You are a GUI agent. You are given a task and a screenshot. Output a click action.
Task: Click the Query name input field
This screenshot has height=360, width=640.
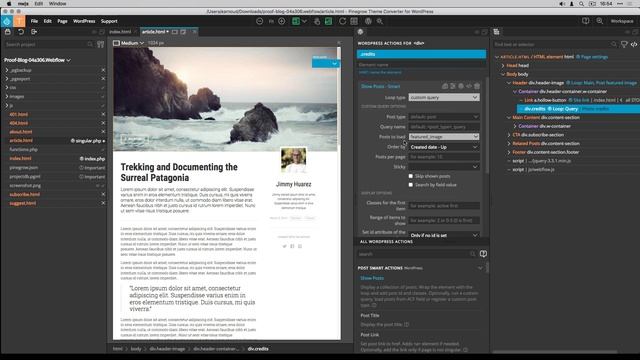[444, 127]
